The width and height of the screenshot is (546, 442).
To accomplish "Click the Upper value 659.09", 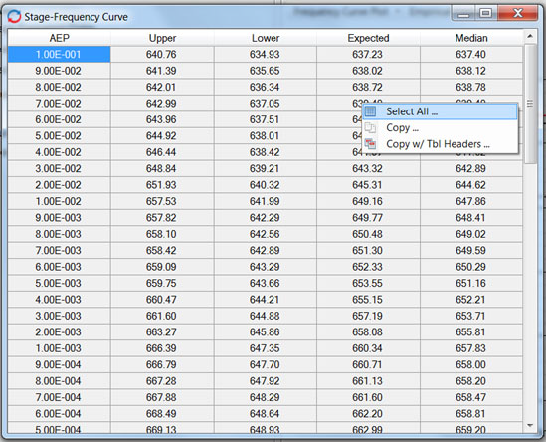I will click(161, 267).
